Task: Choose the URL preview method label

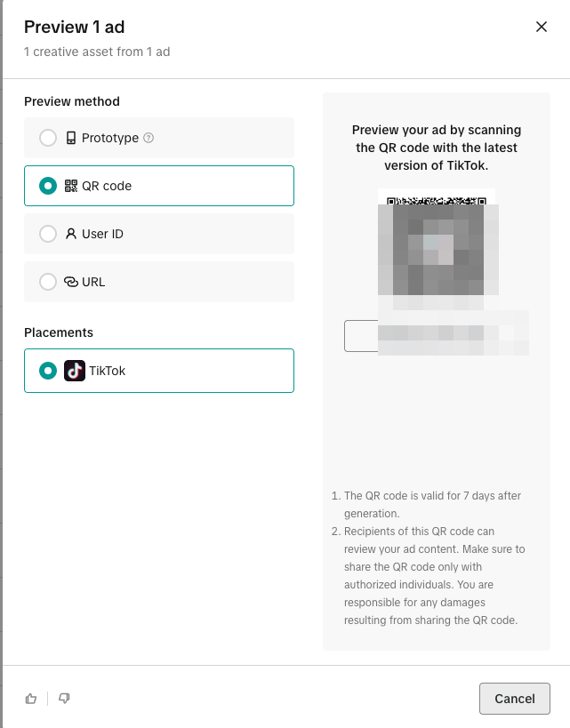Action: coord(93,282)
